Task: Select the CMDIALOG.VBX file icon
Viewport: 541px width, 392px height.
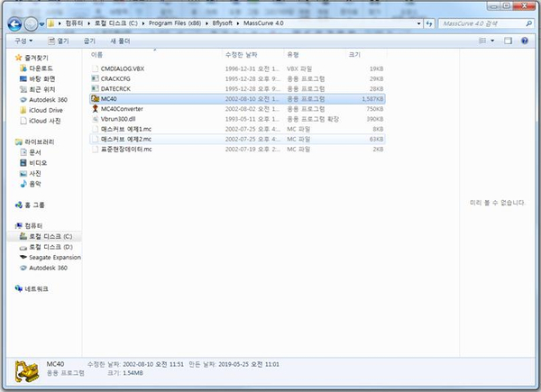Action: click(96, 68)
